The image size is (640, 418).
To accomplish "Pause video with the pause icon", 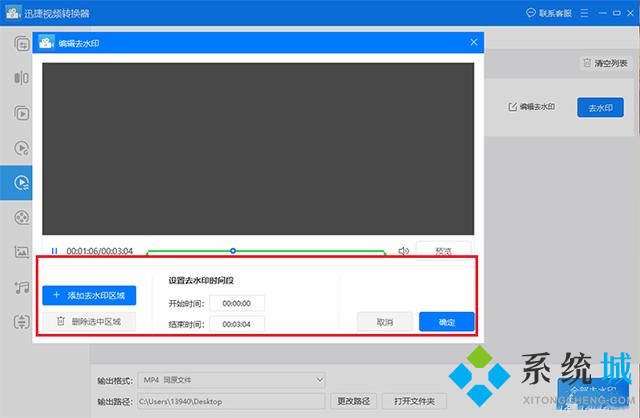I will pos(55,251).
